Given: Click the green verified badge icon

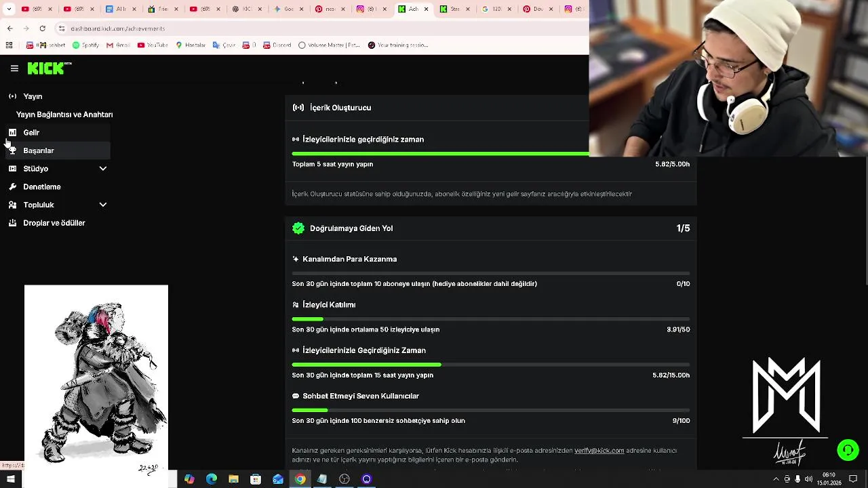Looking at the screenshot, I should (x=298, y=228).
